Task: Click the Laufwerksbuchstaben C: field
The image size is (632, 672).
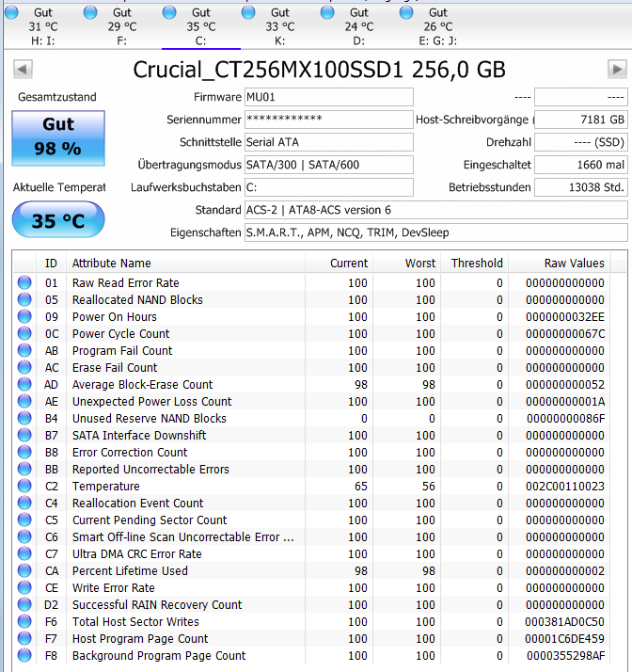Action: pyautogui.click(x=329, y=187)
